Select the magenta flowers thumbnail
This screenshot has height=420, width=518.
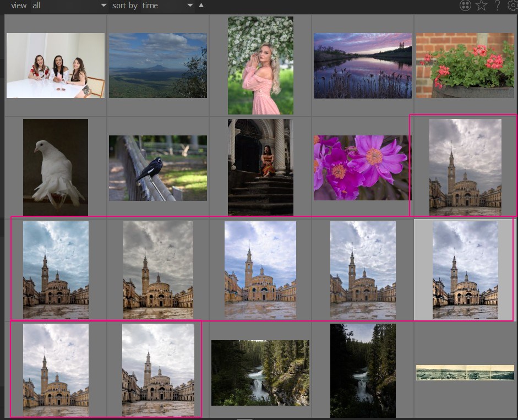tap(362, 168)
